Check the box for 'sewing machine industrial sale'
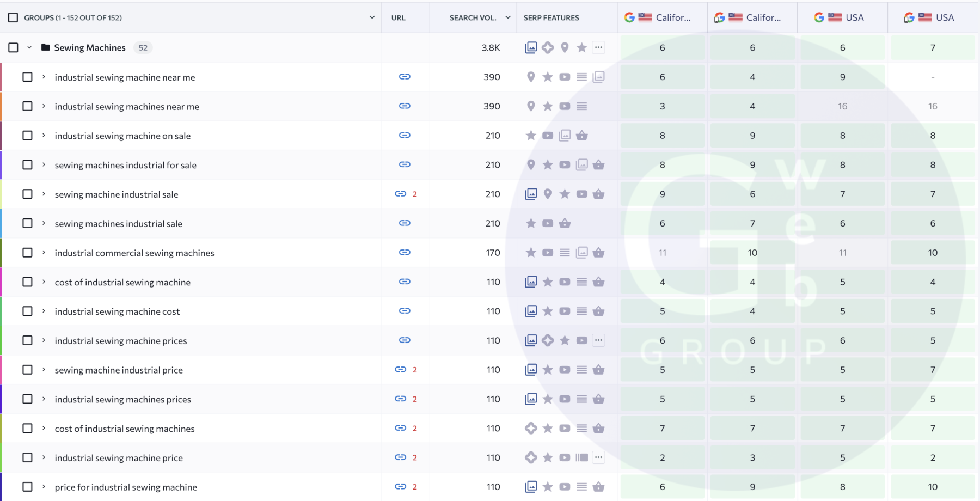 coord(27,194)
